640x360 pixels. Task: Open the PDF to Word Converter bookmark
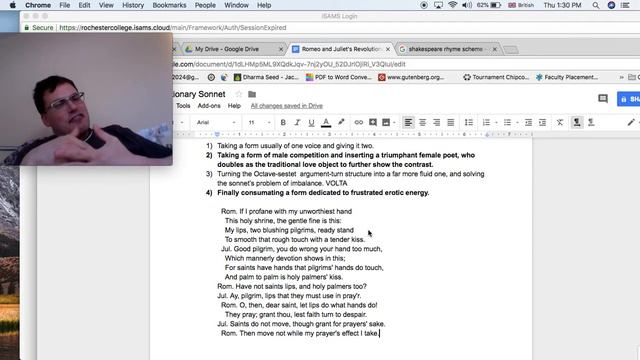pos(339,77)
